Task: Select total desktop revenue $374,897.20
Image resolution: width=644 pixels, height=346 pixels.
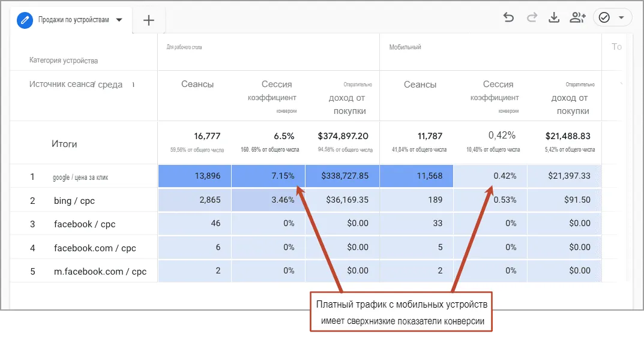Action: pyautogui.click(x=343, y=136)
